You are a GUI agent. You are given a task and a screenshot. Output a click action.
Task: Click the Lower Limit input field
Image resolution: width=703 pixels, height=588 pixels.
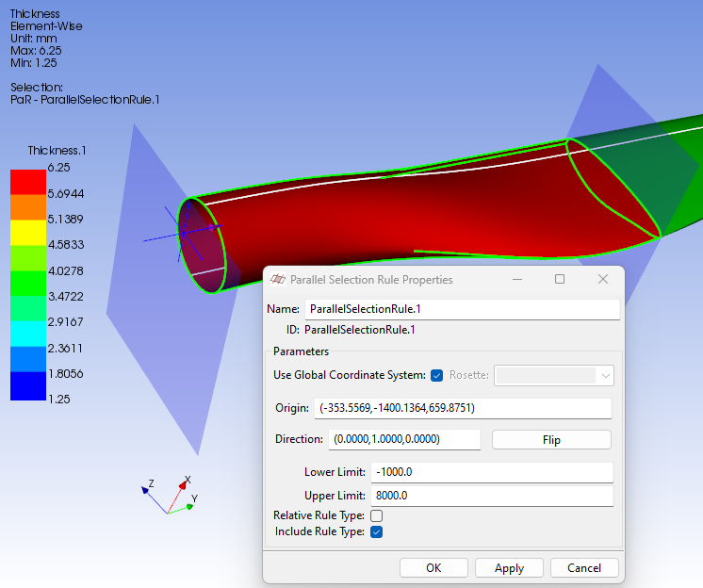click(492, 472)
